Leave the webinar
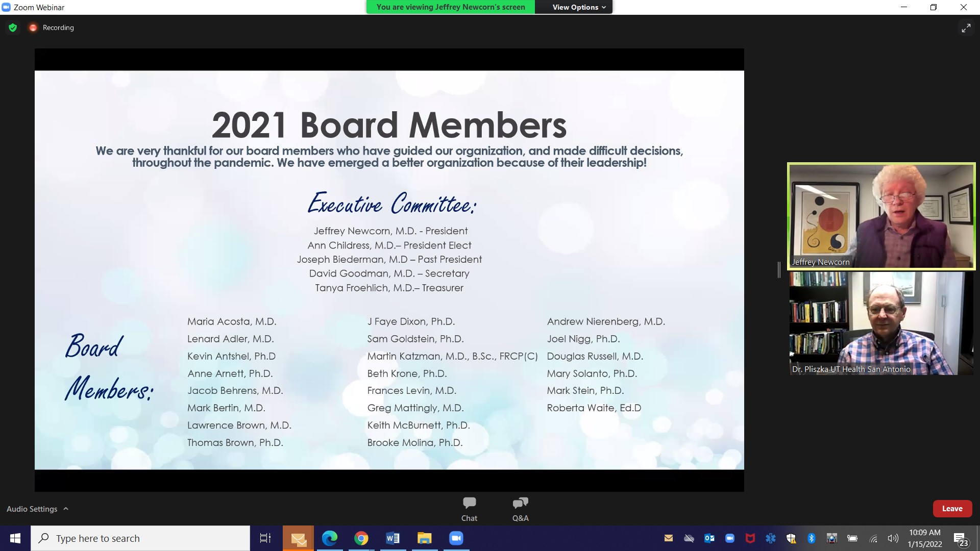Image resolution: width=980 pixels, height=551 pixels. pyautogui.click(x=952, y=509)
